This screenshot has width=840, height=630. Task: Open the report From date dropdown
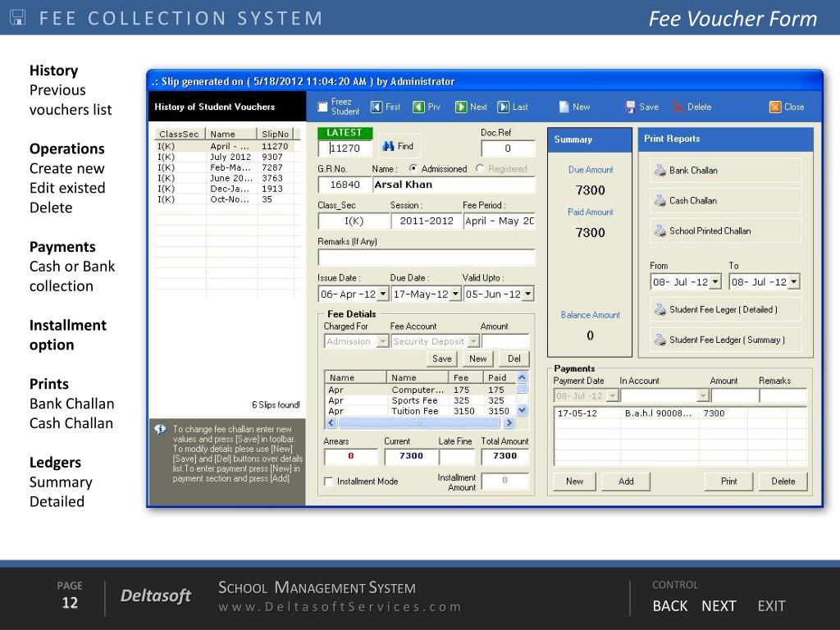click(715, 282)
